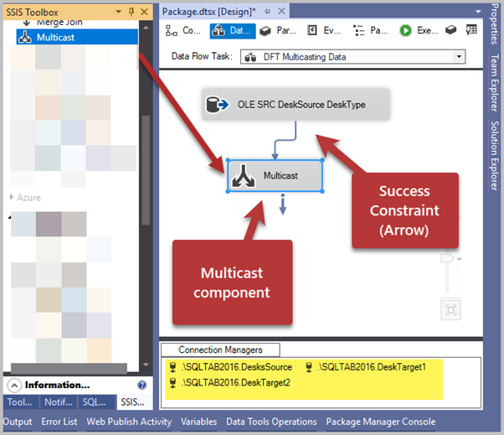The image size is (504, 435).
Task: Open the Package Manager Console tab
Action: point(381,422)
